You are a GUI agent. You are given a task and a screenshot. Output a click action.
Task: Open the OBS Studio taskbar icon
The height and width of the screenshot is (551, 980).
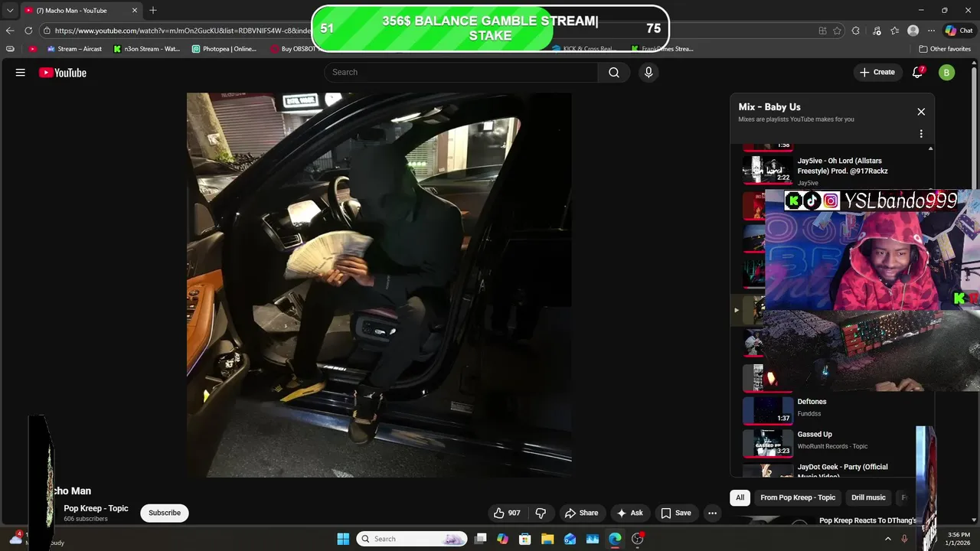click(637, 539)
